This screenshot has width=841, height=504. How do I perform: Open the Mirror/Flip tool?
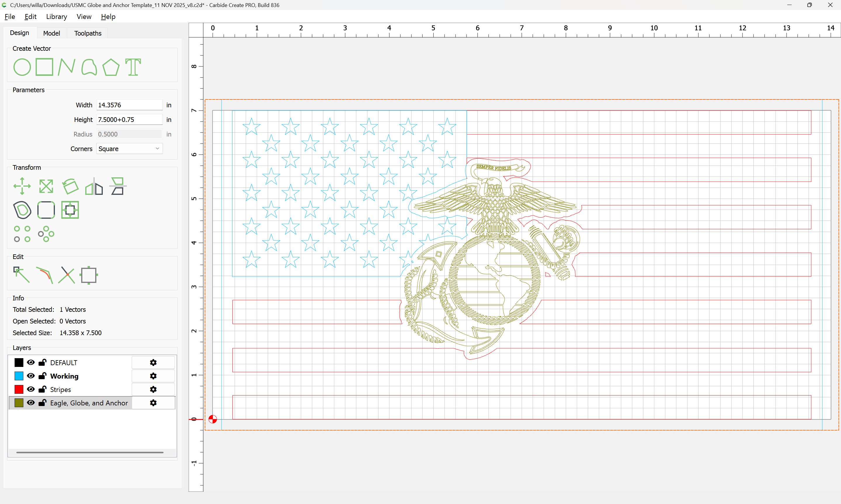click(94, 186)
